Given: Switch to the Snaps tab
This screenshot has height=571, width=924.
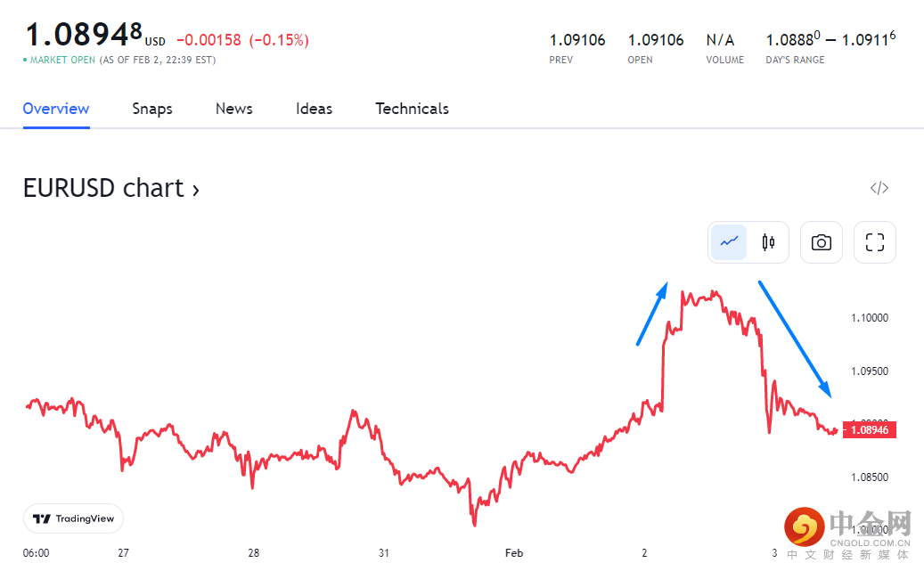Looking at the screenshot, I should pyautogui.click(x=152, y=109).
